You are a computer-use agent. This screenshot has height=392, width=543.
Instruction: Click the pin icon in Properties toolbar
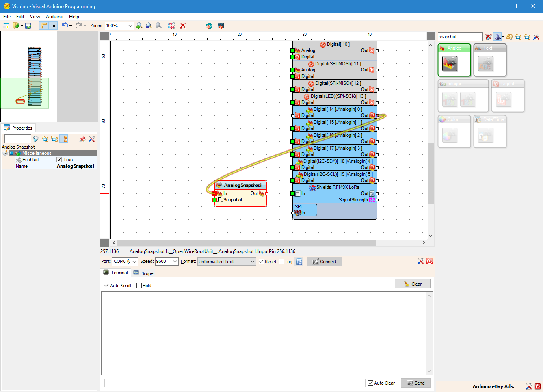82,139
